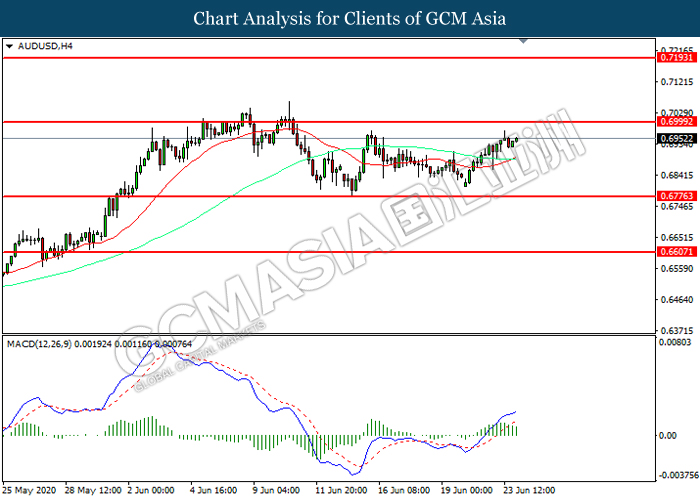Click the current price 0.69522 label
700x500 pixels.
pos(677,138)
